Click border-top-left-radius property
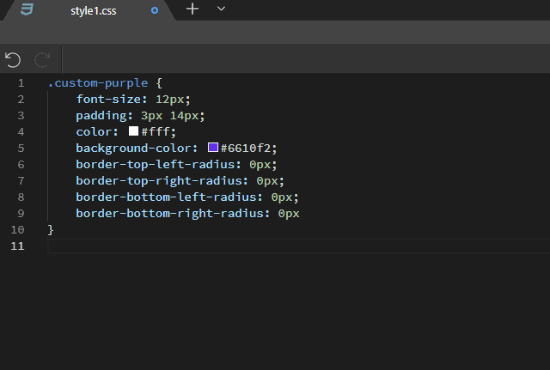The image size is (550, 370). pyautogui.click(x=155, y=164)
